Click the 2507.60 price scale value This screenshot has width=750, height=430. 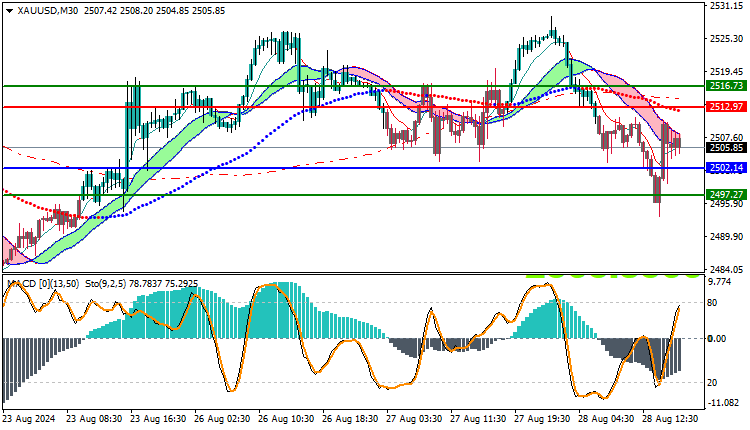click(726, 138)
